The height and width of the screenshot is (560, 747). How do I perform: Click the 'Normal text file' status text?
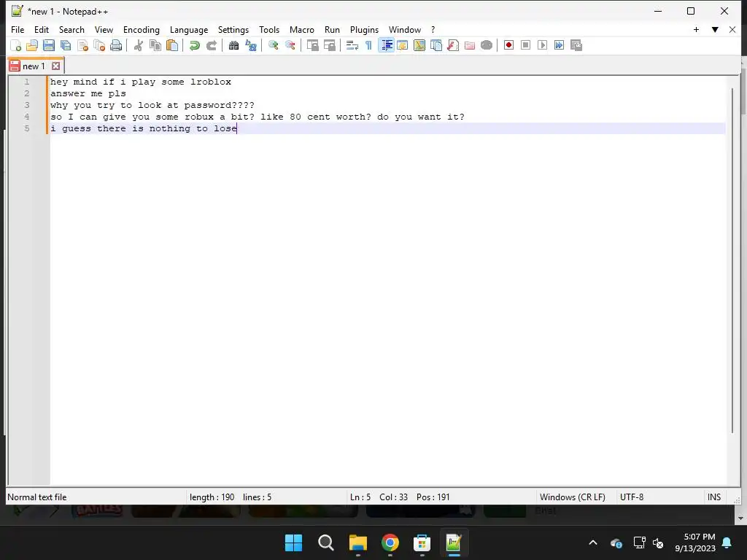[36, 497]
